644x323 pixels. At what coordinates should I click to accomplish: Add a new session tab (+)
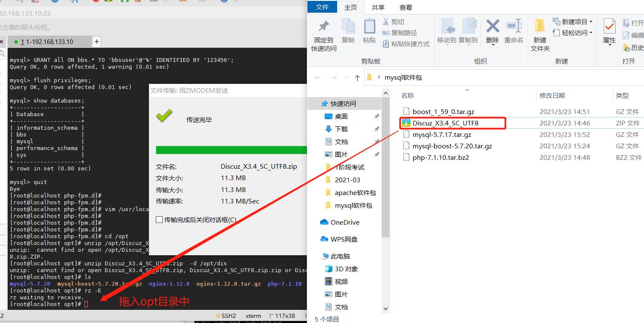[x=97, y=42]
